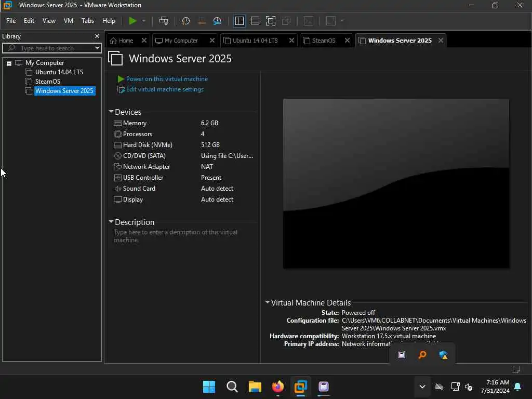The image size is (532, 399).
Task: Open the VM menu
Action: [x=69, y=21]
